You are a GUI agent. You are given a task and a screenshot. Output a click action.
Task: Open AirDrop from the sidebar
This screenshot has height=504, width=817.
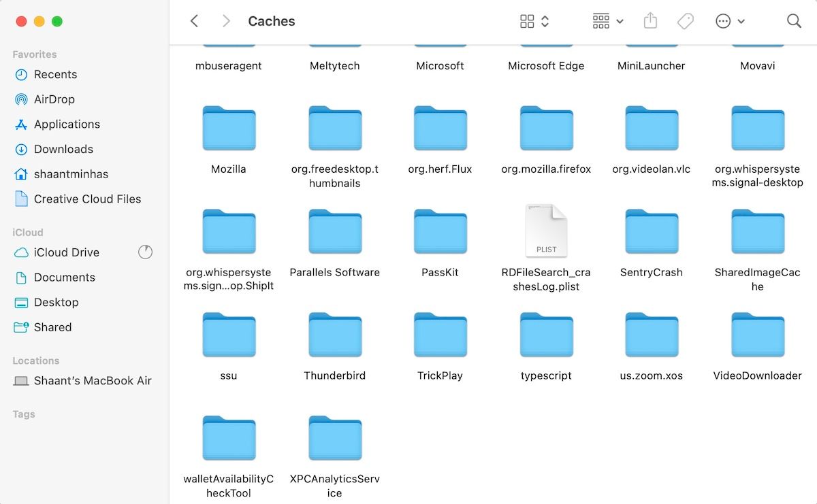coord(54,99)
